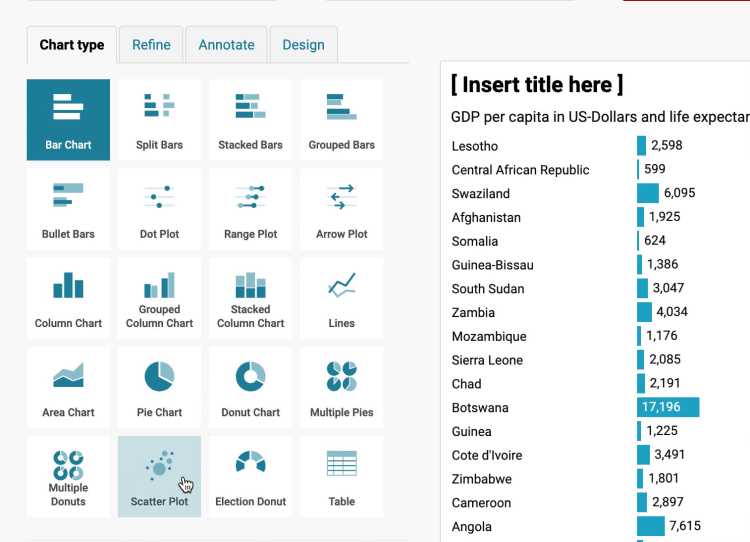Click the value '599' in the chart
This screenshot has width=750, height=542.
[x=655, y=169]
